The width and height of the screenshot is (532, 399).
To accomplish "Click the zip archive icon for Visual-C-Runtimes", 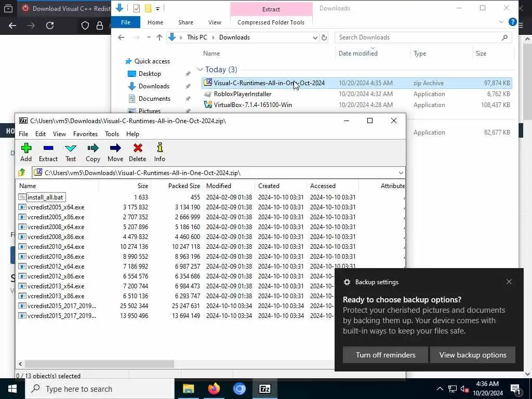I will coord(208,83).
